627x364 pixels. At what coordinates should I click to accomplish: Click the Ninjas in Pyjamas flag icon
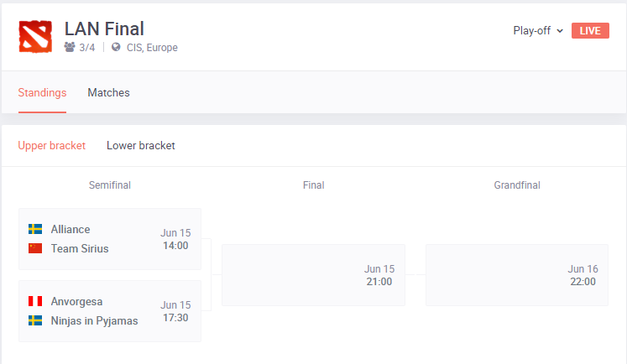pos(35,320)
